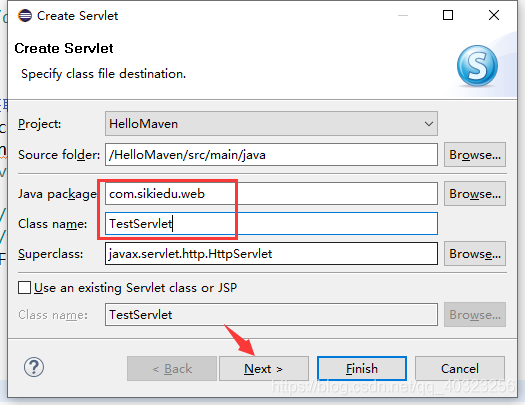Close the Create Servlet dialog
Viewport: 525px width, 405px height.
(494, 15)
